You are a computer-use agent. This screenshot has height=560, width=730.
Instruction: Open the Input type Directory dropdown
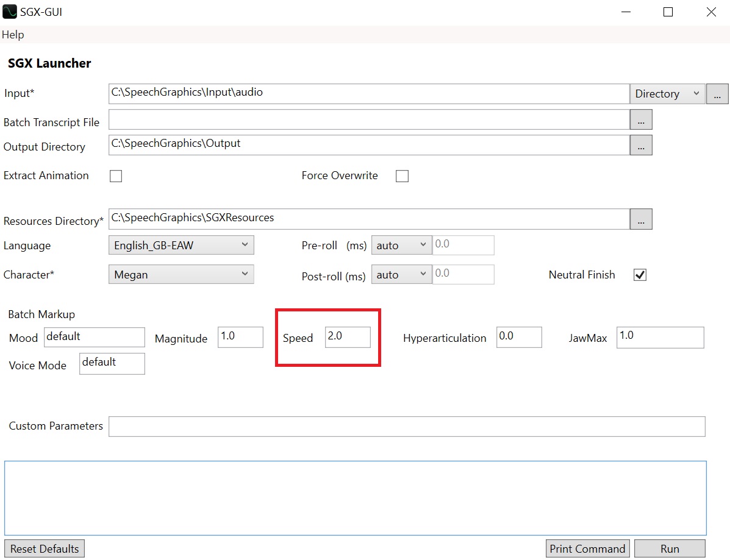[x=667, y=94]
